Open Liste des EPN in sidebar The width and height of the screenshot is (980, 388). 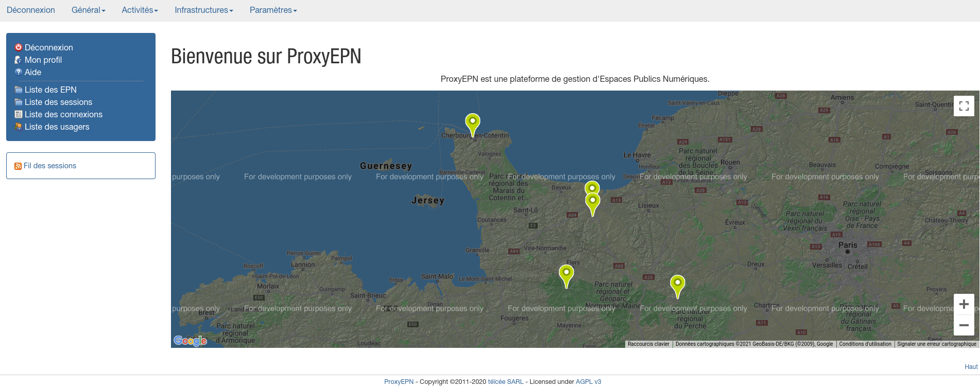(x=50, y=90)
